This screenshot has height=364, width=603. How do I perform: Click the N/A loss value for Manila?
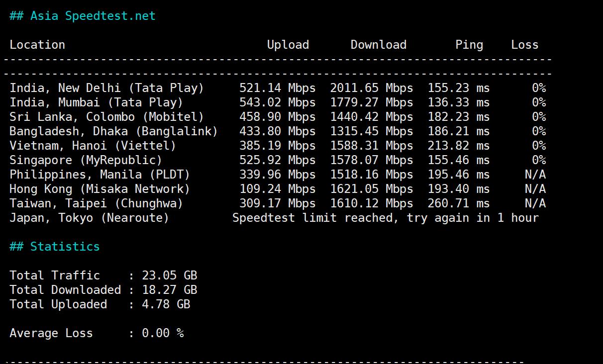(x=535, y=175)
